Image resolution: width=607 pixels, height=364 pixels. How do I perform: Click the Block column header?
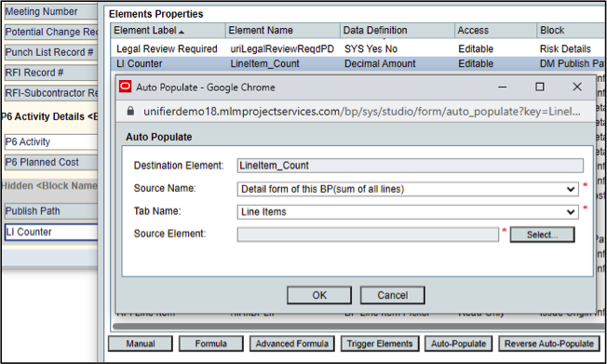click(572, 30)
